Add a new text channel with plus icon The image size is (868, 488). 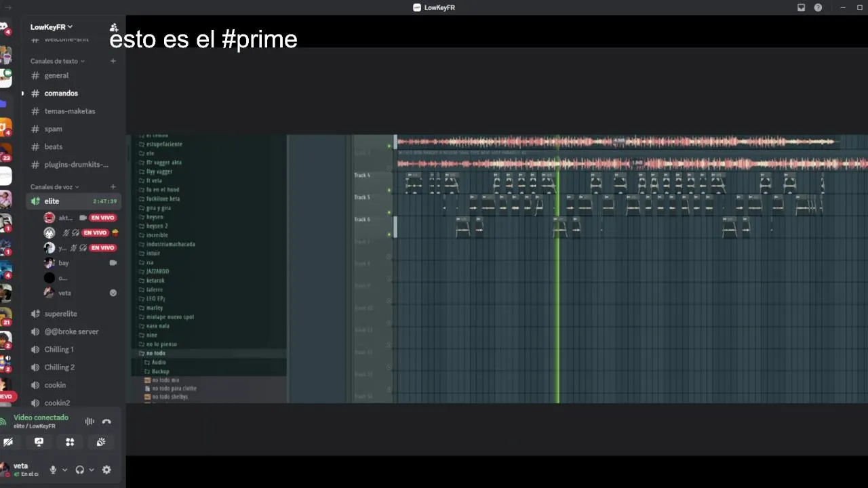pos(113,61)
